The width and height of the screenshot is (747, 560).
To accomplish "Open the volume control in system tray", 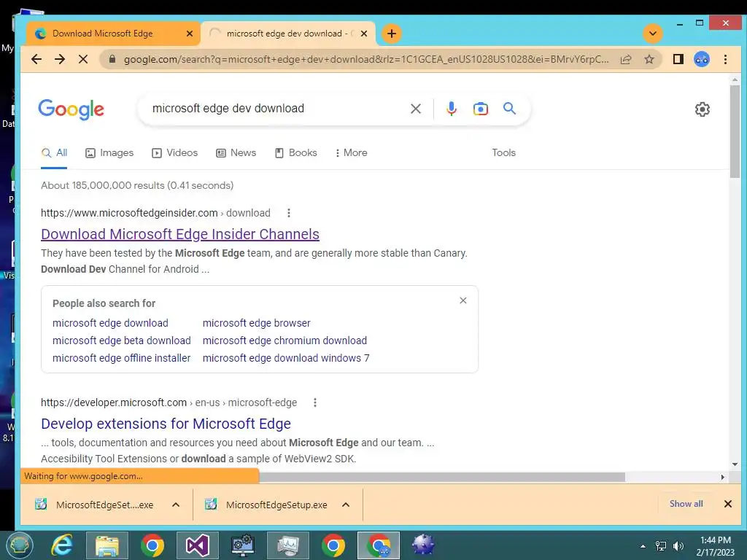I will coord(678,546).
